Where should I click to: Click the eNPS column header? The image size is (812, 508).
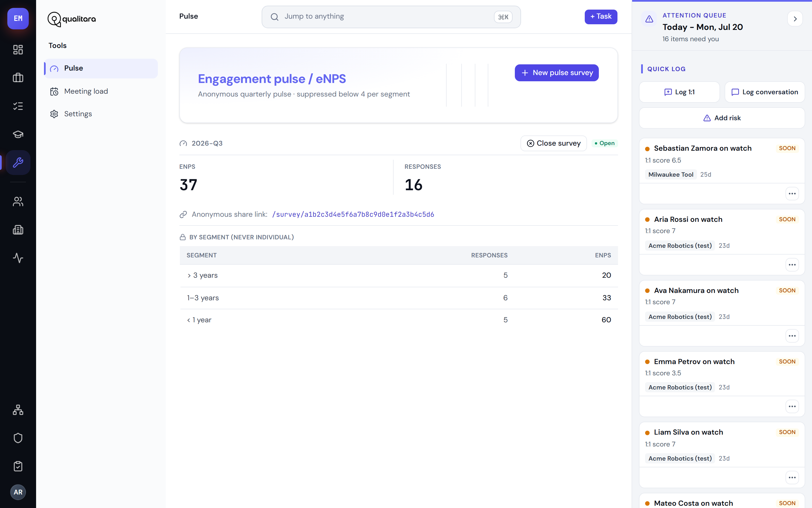click(603, 255)
